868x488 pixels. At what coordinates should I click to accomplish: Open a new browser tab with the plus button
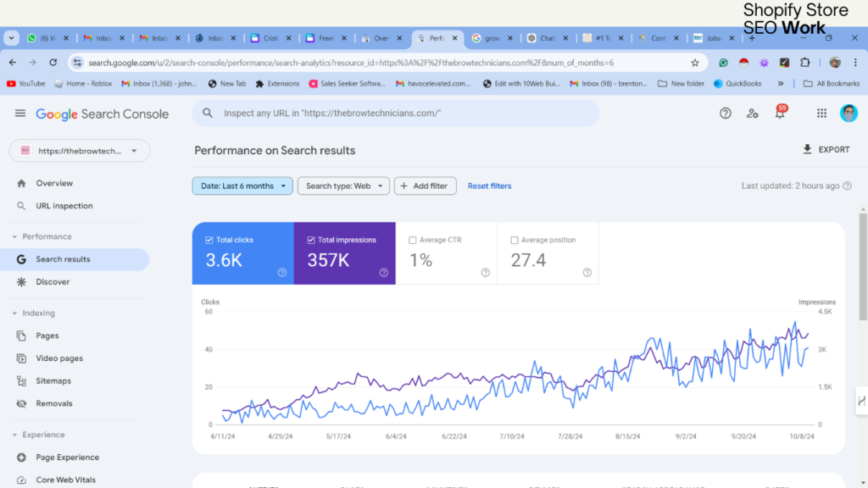tap(752, 38)
